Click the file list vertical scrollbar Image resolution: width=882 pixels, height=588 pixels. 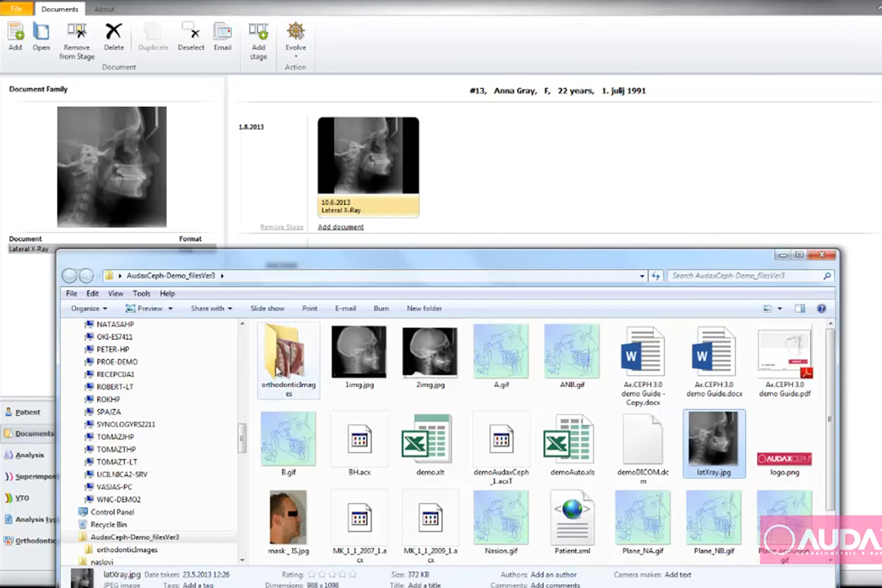click(x=831, y=419)
